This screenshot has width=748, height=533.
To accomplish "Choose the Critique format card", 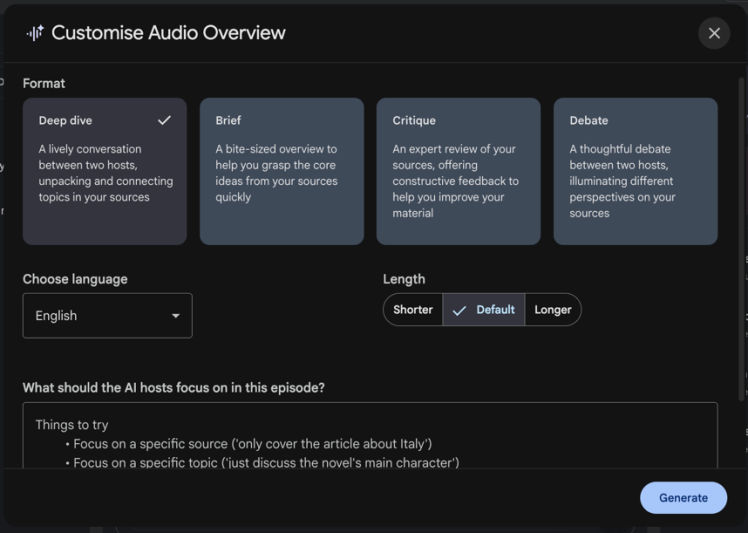I will coord(458,171).
